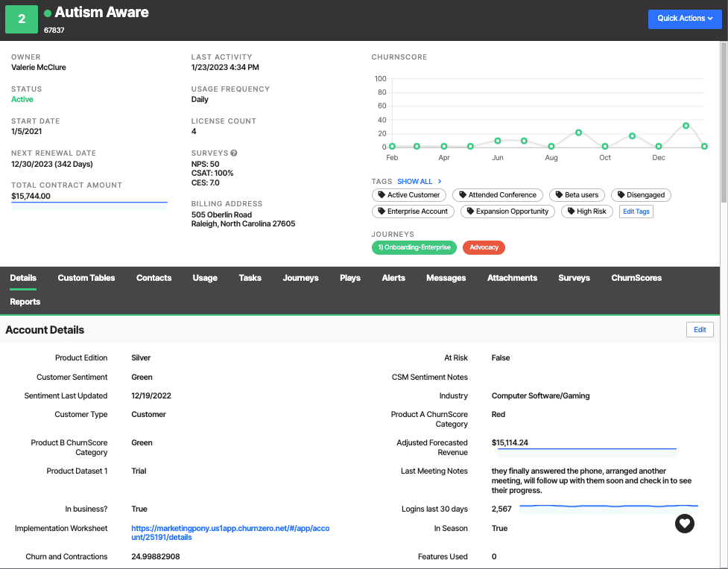This screenshot has width=728, height=569.
Task: Open the Reports tab
Action: pyautogui.click(x=25, y=302)
